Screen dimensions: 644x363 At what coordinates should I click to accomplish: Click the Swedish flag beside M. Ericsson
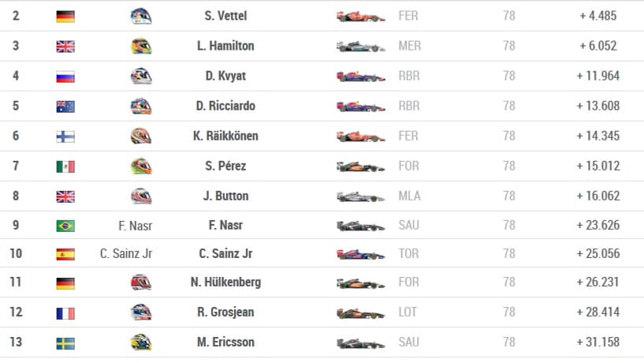coord(65,343)
